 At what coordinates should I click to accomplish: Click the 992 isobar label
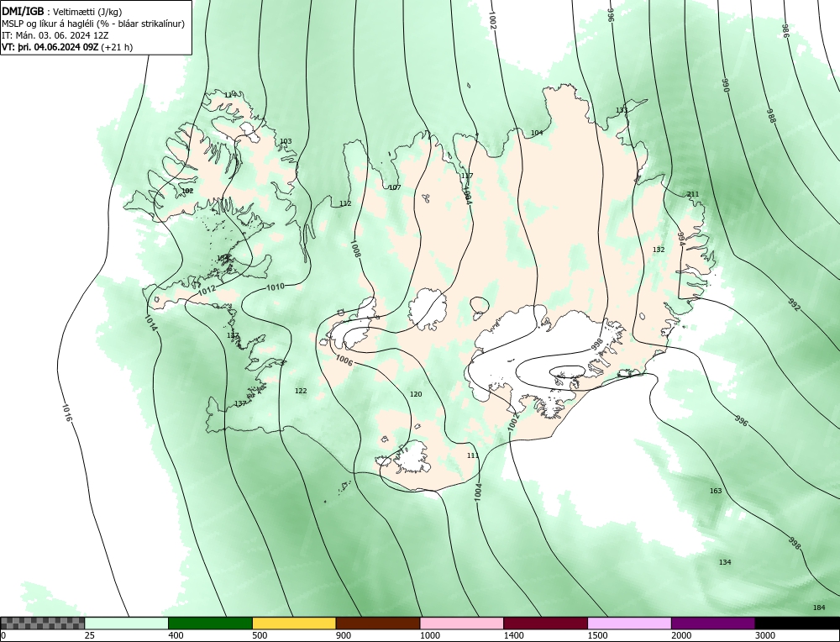(x=795, y=305)
